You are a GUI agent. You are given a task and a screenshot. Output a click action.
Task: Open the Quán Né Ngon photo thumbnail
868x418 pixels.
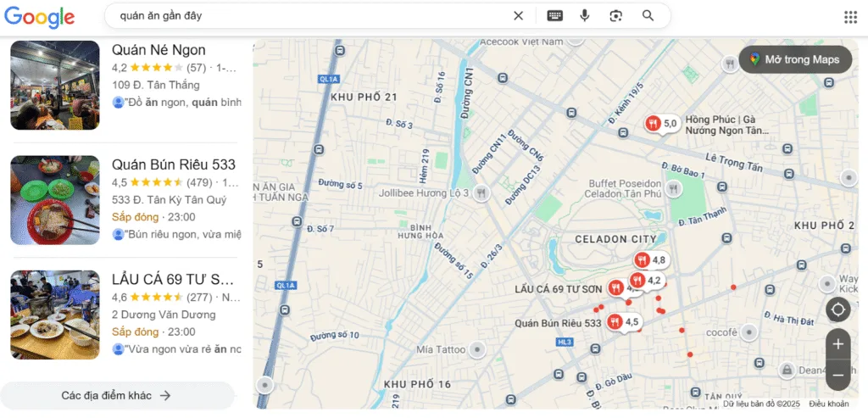[55, 86]
